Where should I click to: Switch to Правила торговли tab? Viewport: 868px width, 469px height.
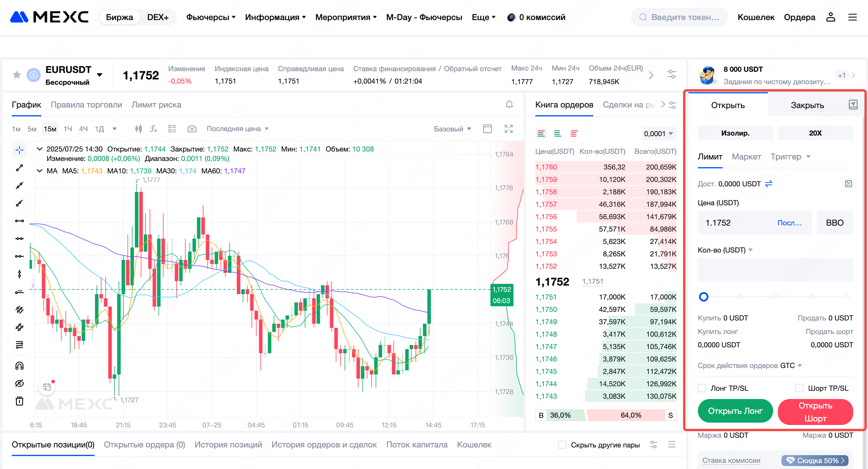pyautogui.click(x=86, y=105)
